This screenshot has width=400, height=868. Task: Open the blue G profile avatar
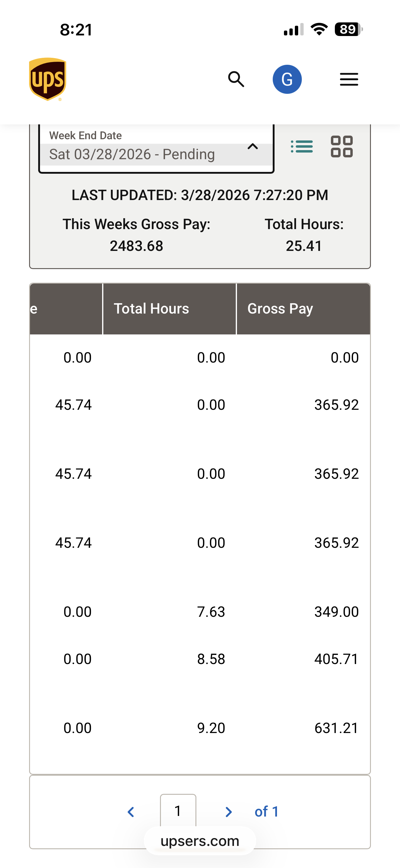[287, 80]
